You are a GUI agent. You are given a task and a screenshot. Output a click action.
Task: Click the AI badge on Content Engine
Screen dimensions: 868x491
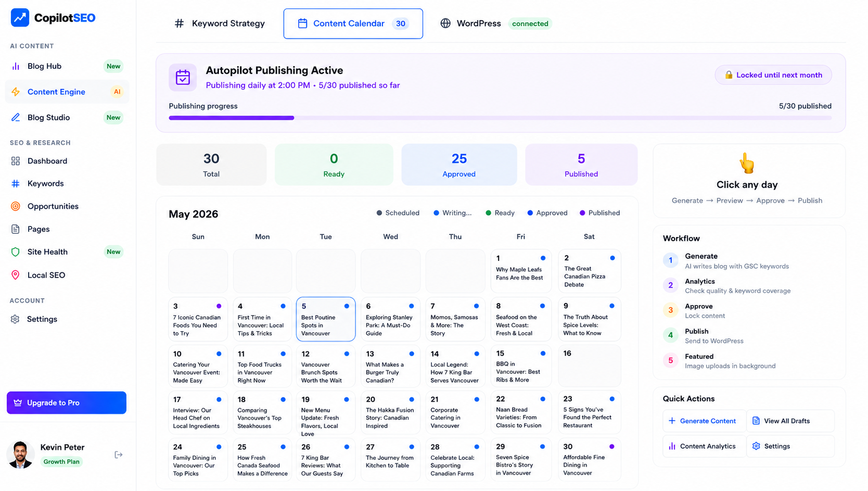pos(117,92)
